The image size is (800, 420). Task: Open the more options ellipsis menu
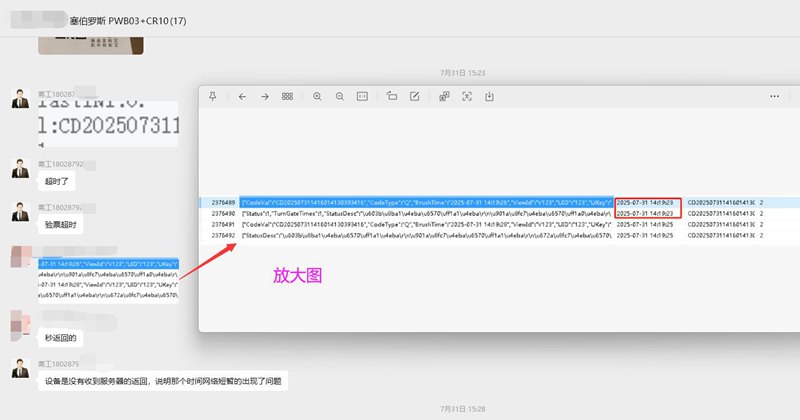pyautogui.click(x=774, y=97)
